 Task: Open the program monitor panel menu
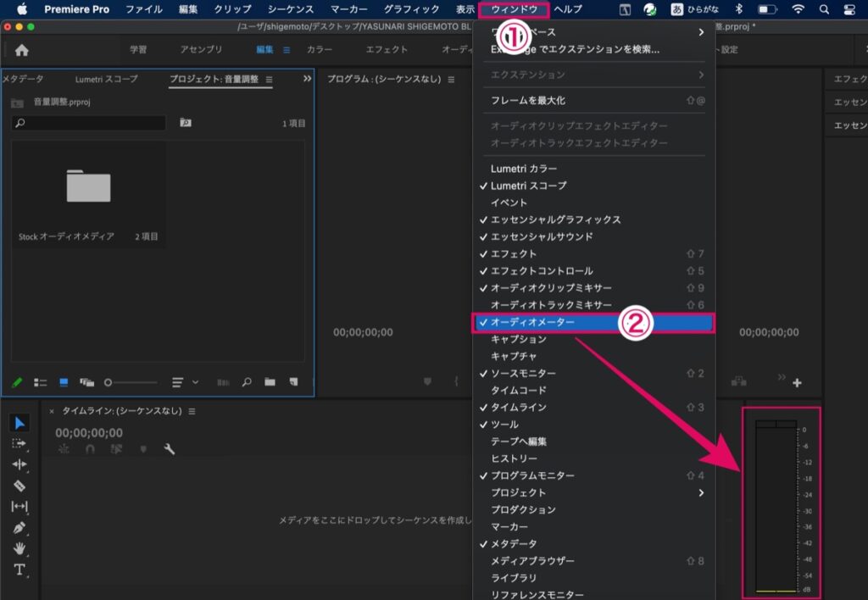(451, 80)
